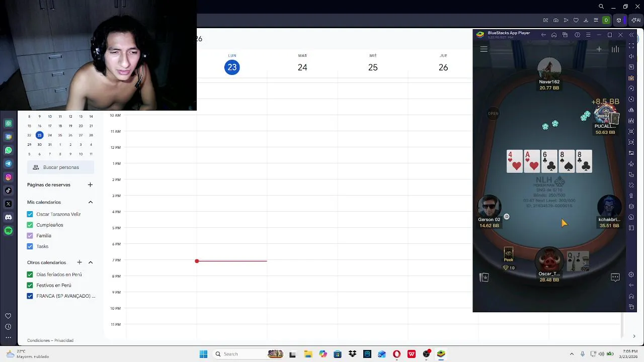
Task: Open the BlueStacks help question mark icon
Action: [577, 35]
